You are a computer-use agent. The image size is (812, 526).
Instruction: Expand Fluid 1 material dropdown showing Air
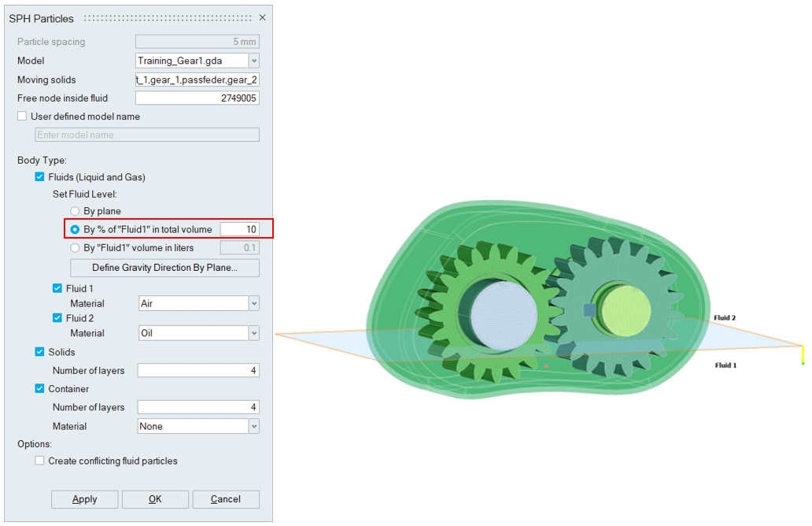point(253,303)
